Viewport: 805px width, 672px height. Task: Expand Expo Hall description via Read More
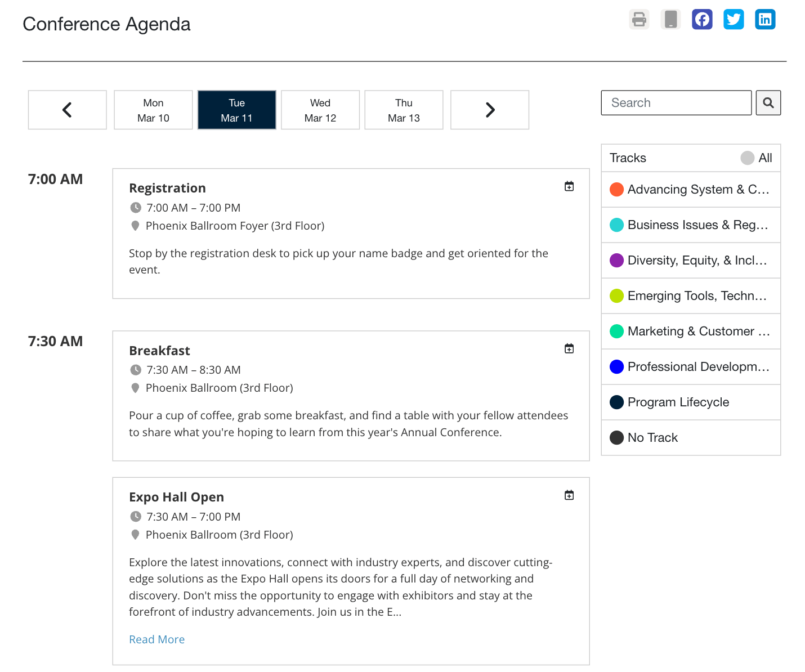156,639
